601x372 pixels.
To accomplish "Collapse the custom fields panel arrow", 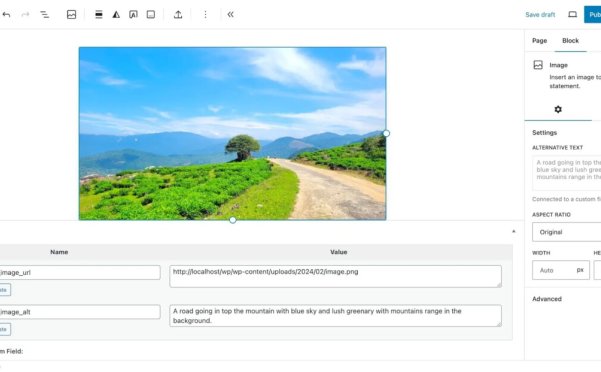I will [x=514, y=231].
